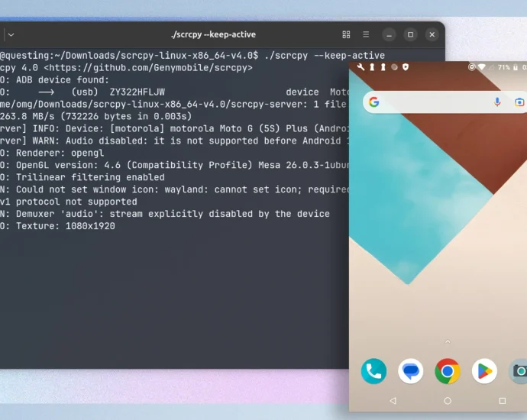Expand the app drawer with up chevron
The width and height of the screenshot is (527, 420).
pyautogui.click(x=448, y=341)
